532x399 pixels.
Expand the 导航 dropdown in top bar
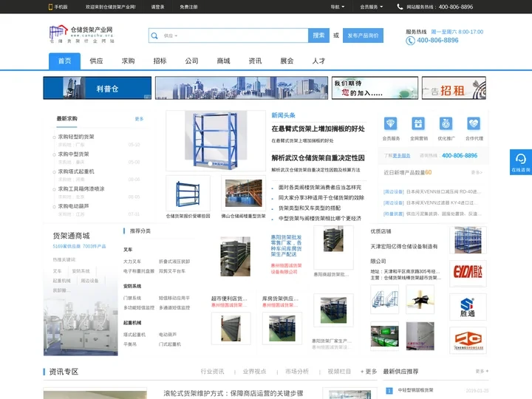338,7
